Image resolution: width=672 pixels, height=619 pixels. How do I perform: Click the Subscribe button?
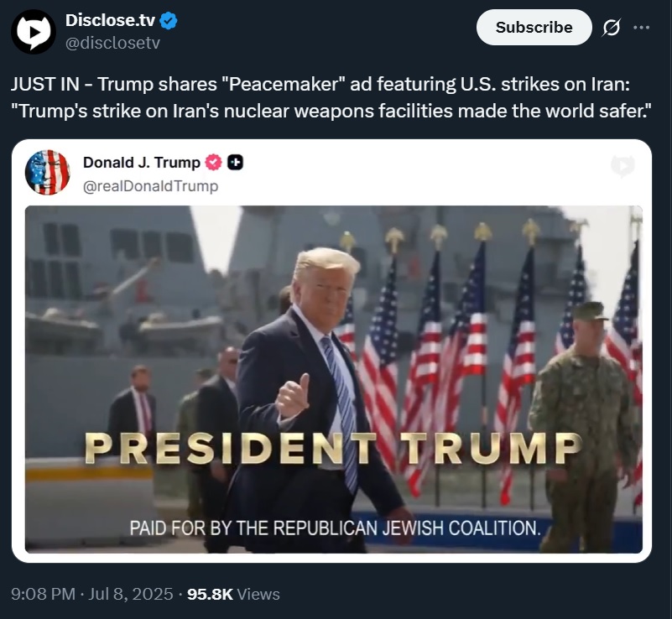click(534, 28)
